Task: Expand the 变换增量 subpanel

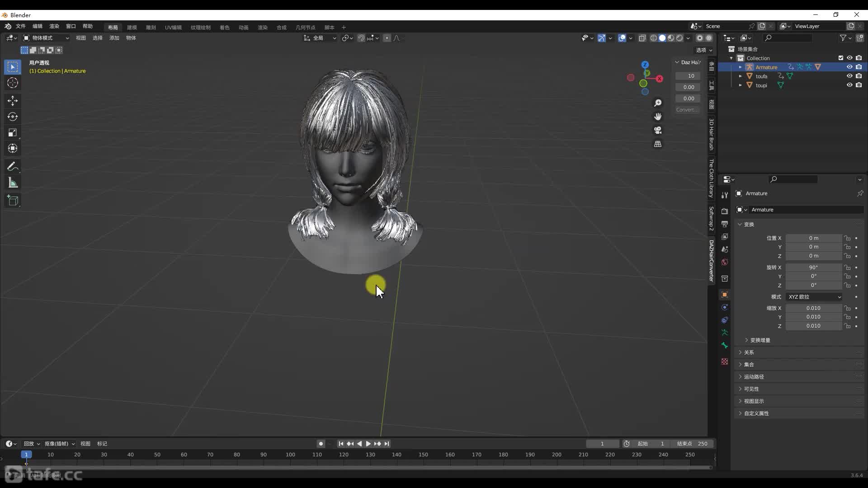Action: 760,340
